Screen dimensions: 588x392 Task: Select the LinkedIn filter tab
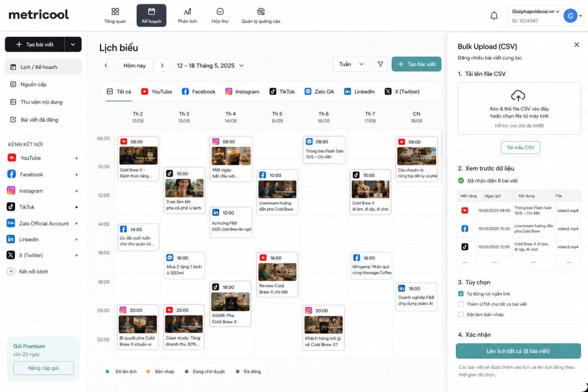click(359, 91)
